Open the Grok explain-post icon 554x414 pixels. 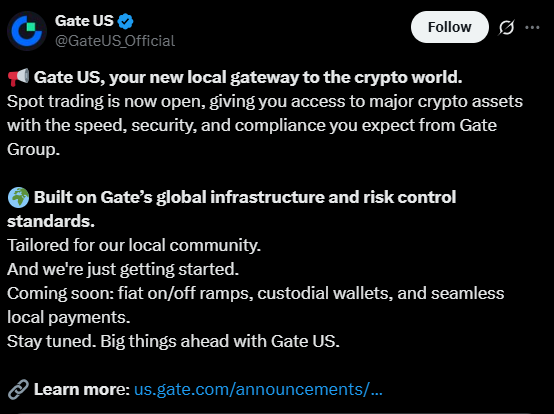tap(506, 27)
